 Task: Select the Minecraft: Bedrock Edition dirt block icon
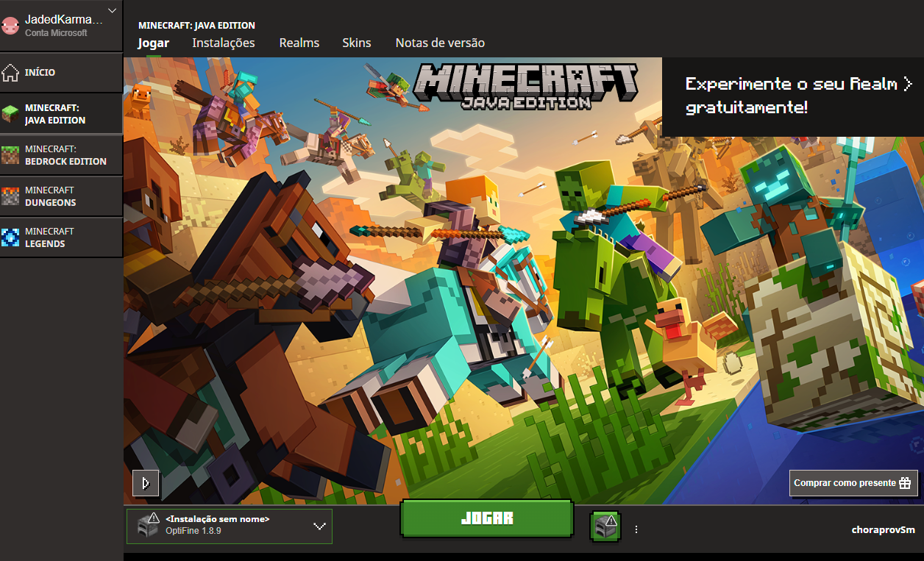coord(10,155)
